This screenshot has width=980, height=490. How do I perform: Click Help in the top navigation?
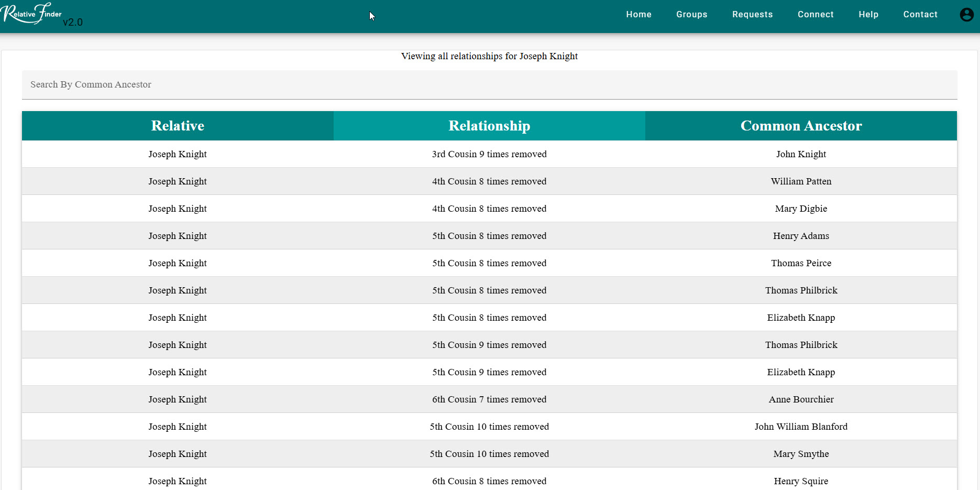(x=868, y=15)
